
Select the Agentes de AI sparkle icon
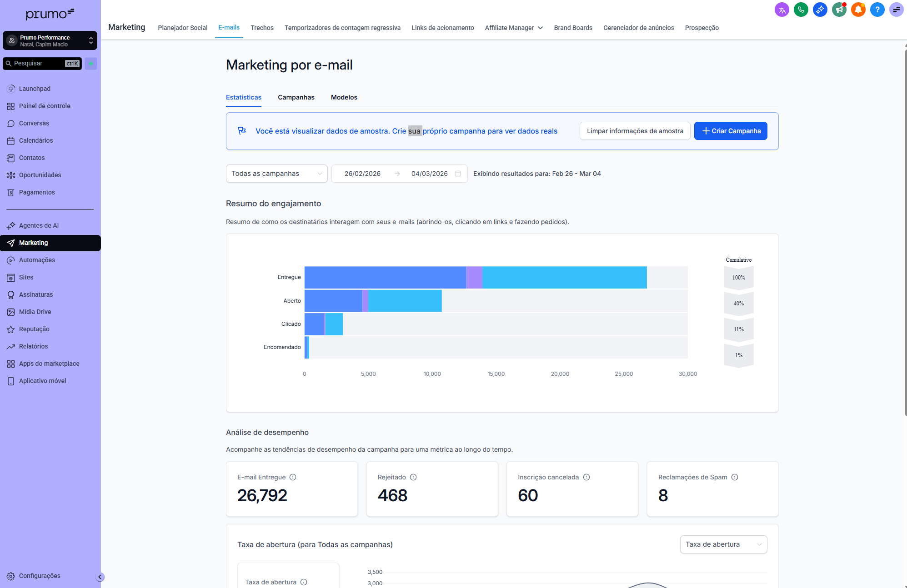11,225
